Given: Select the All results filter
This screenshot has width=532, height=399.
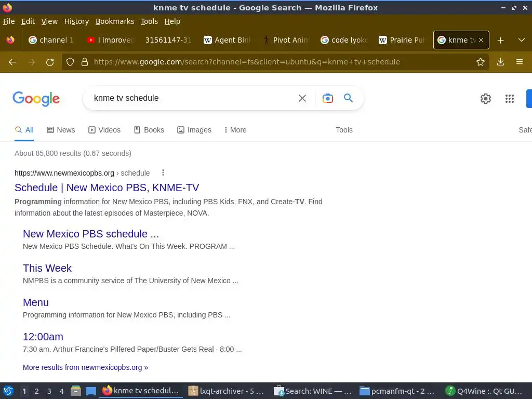Looking at the screenshot, I should coord(24,130).
